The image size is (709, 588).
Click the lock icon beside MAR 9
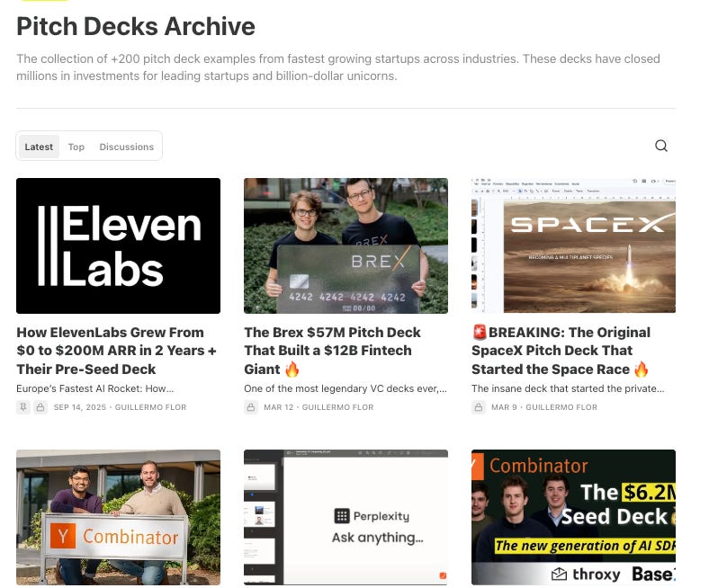479,407
